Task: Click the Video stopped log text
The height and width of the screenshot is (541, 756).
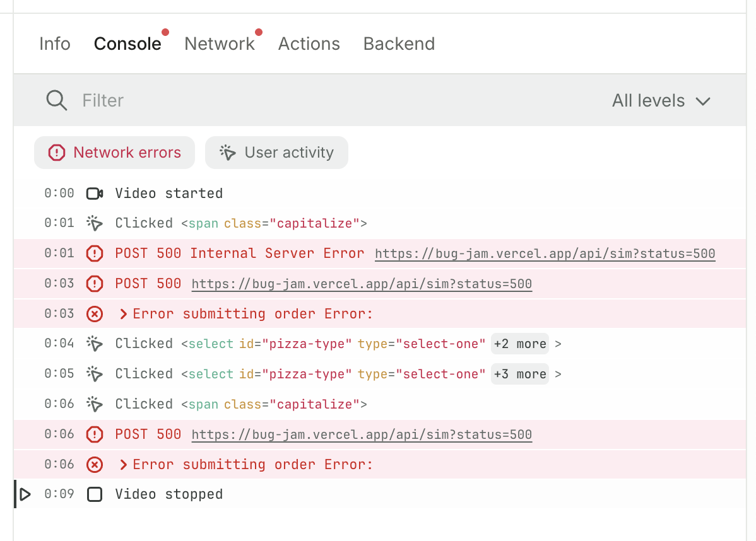Action: (x=168, y=495)
